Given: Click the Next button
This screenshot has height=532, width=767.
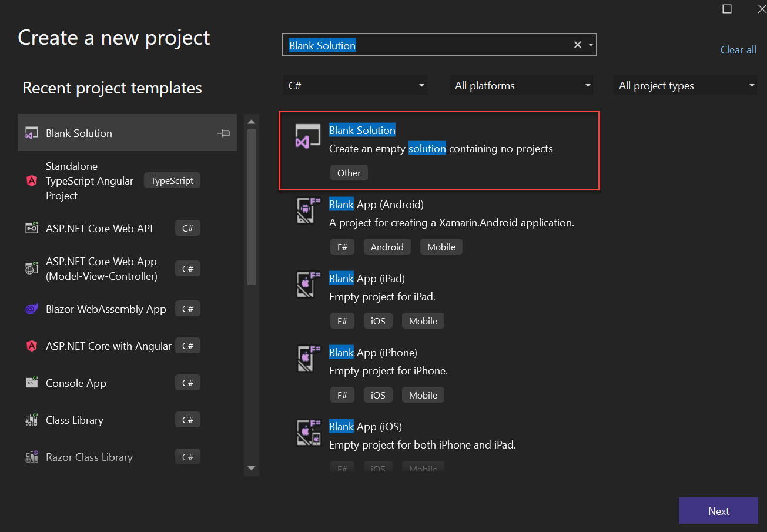Looking at the screenshot, I should [x=718, y=511].
